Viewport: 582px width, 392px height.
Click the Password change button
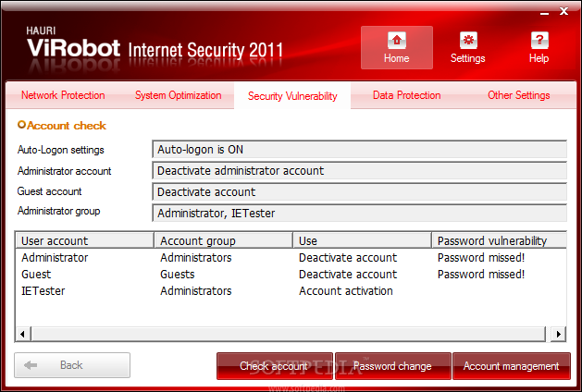pos(392,366)
